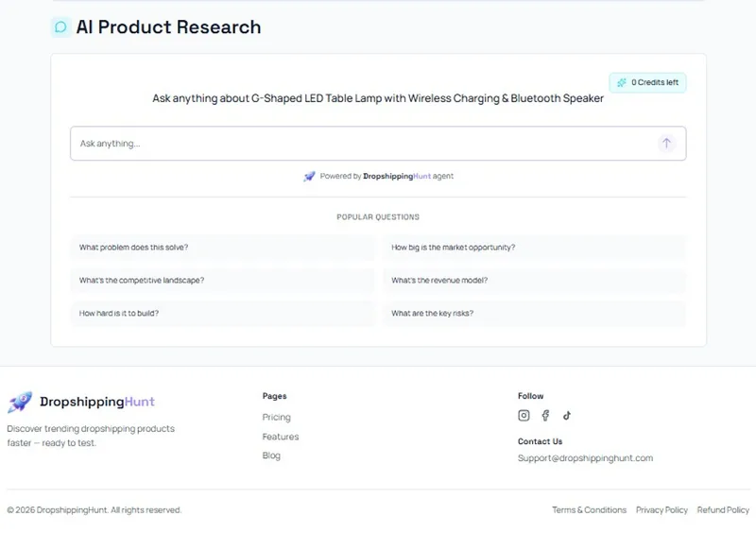Click the sparkle icon in credits badge
Viewport: 756px width, 533px height.
click(622, 82)
